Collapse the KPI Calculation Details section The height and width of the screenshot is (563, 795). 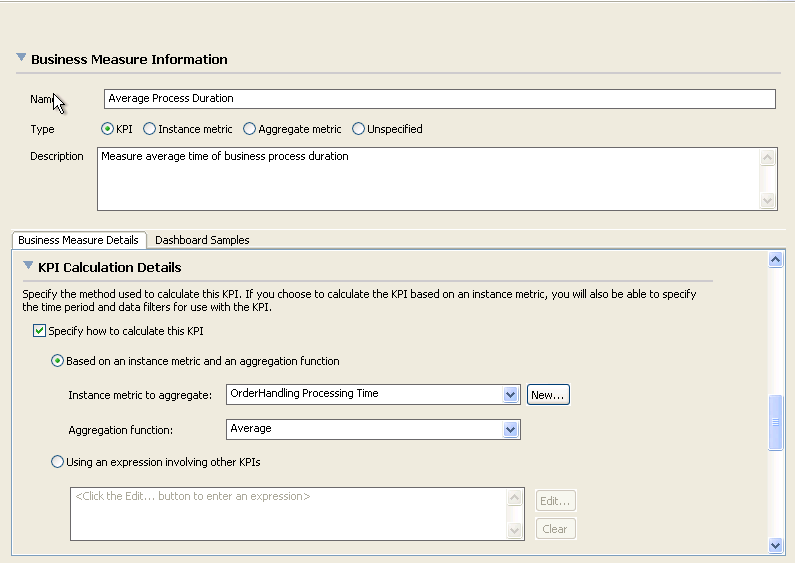click(28, 267)
